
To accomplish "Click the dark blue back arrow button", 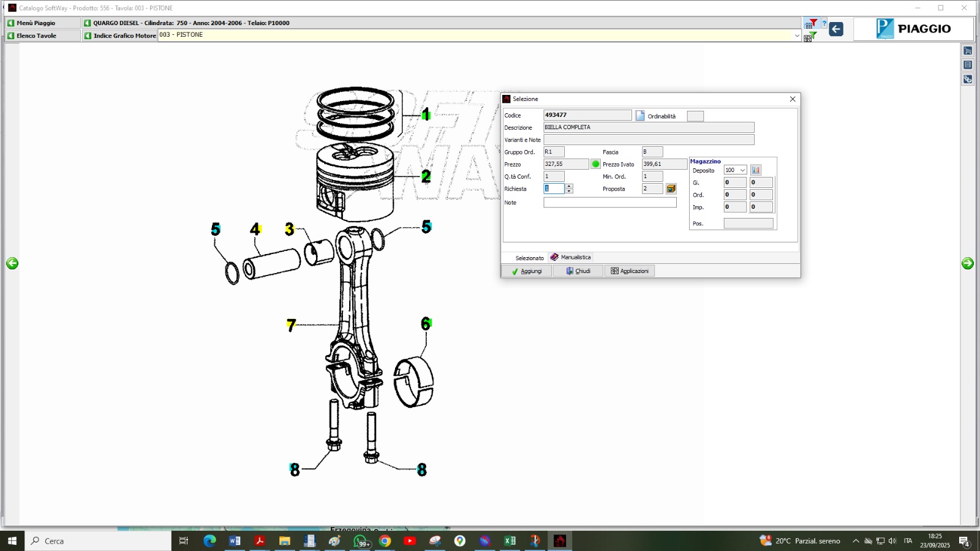I will click(836, 29).
